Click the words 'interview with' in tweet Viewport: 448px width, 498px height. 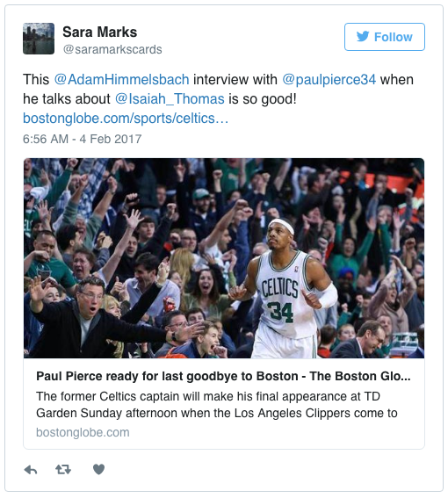(235, 79)
